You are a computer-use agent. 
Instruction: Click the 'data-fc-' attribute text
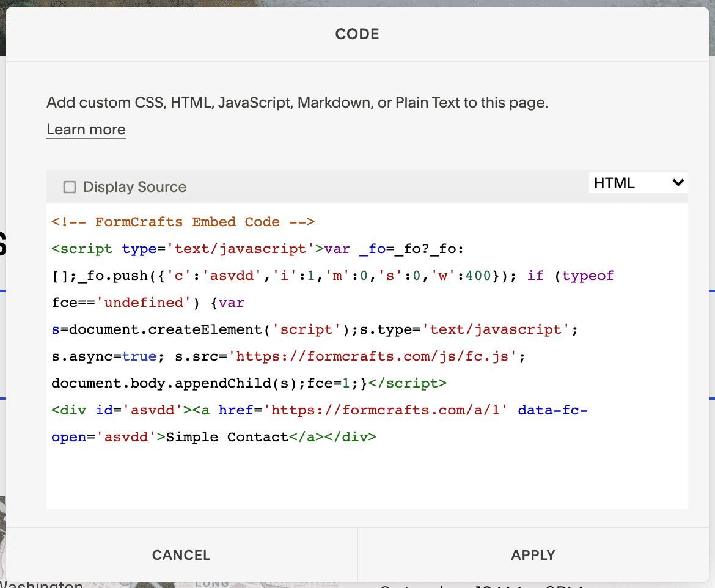point(552,410)
